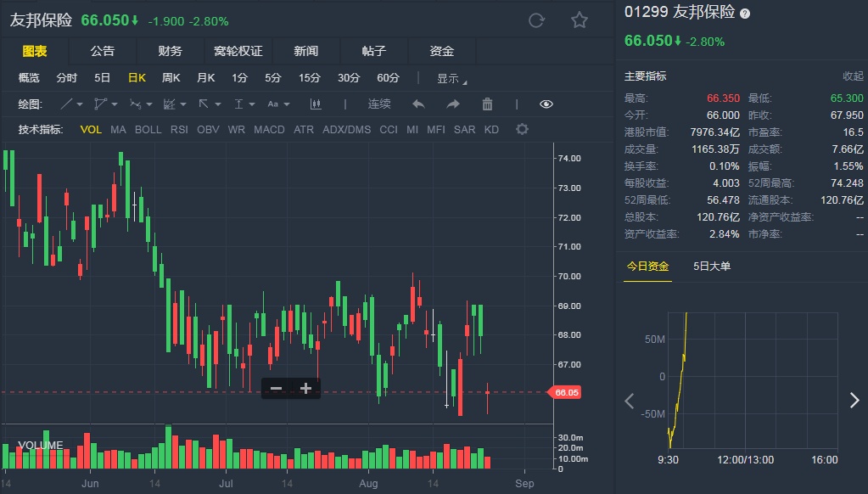
Task: Delete drawings with the trash icon
Action: [x=487, y=104]
